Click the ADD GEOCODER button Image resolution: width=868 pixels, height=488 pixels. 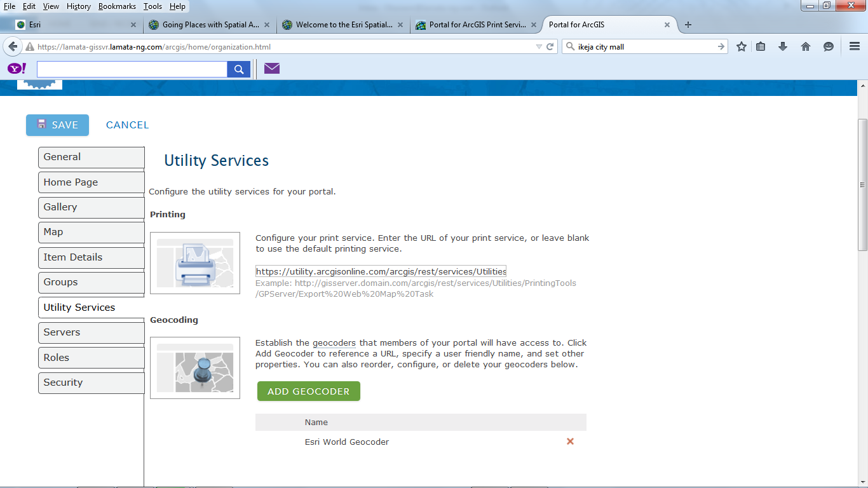point(309,391)
